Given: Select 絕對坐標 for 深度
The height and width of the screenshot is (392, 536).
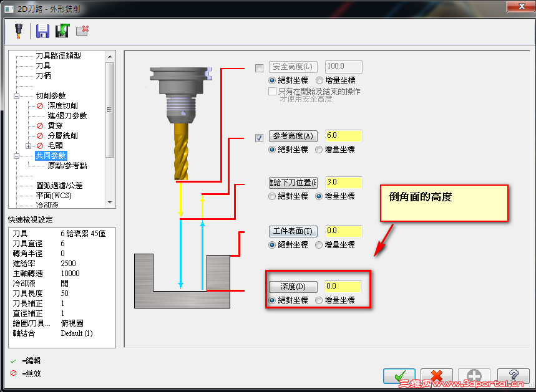Looking at the screenshot, I should (272, 300).
